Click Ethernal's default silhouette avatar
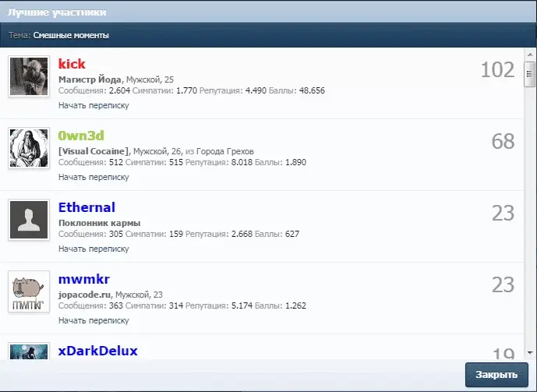 [x=29, y=220]
